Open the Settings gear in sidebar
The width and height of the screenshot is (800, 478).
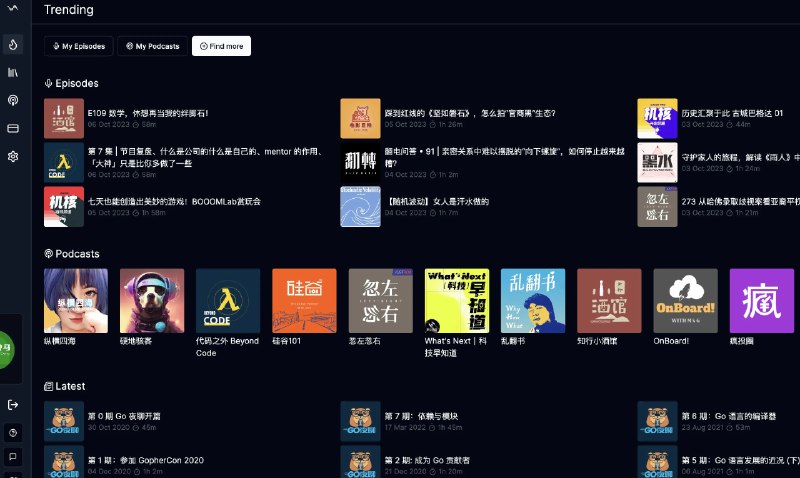[x=13, y=156]
